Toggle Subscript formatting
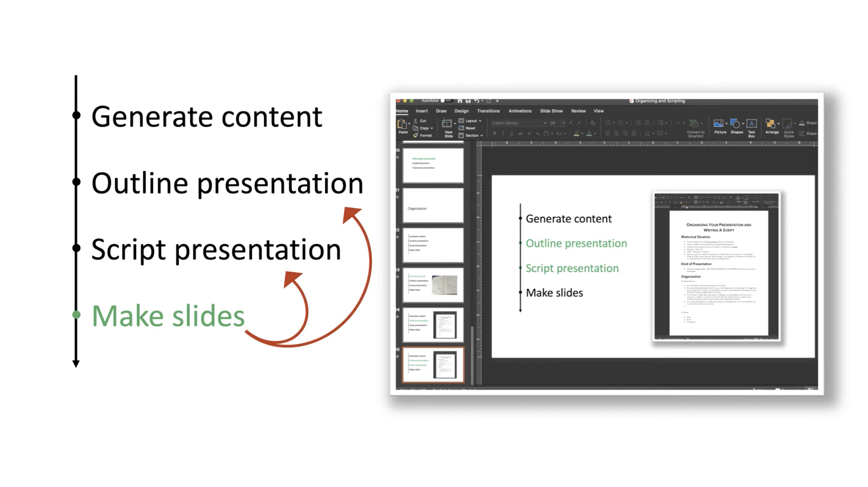The image size is (868, 487). coord(537,133)
